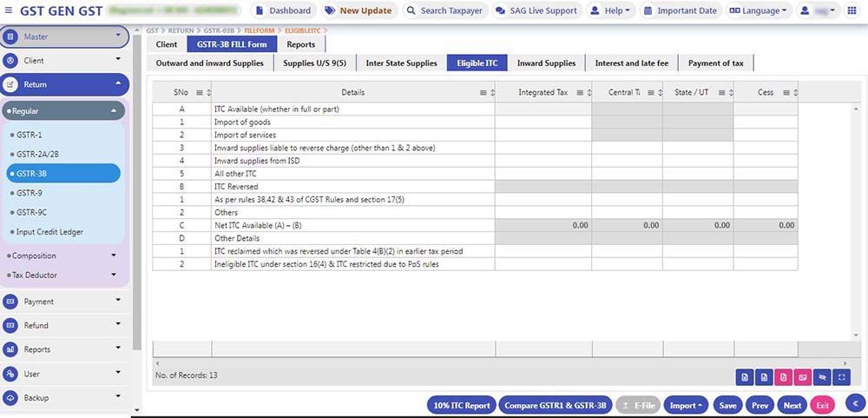Collapse the panel with the double-chevron button
This screenshot has width=868, height=418.
click(x=855, y=403)
